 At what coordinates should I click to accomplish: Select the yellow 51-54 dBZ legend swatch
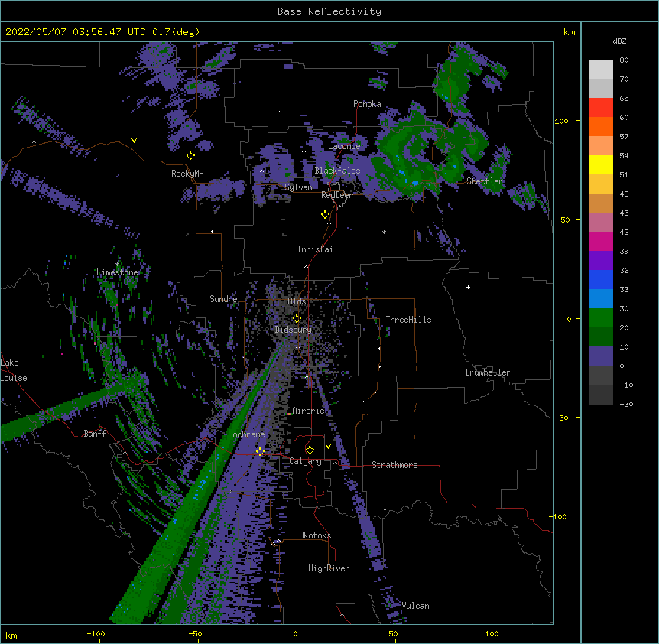tap(601, 164)
